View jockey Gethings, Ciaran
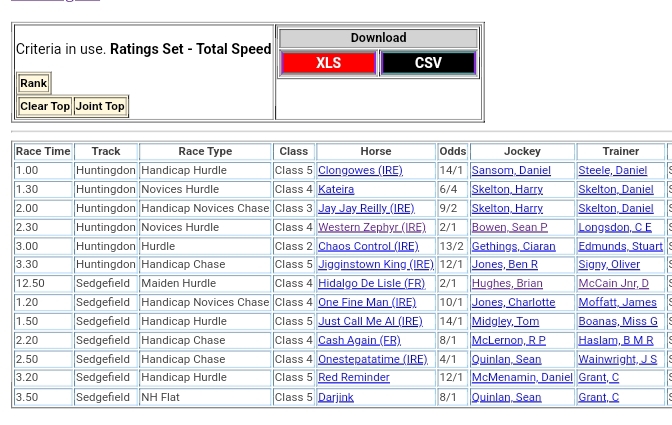672x425 pixels. [512, 246]
